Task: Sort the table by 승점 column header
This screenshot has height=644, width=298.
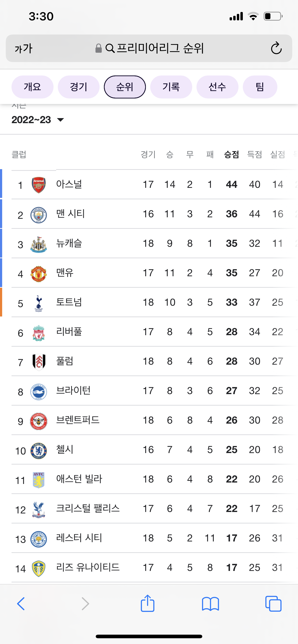Action: 231,155
